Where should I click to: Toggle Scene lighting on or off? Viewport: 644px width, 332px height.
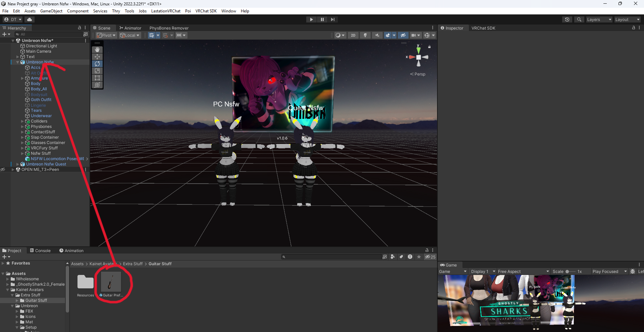click(x=365, y=35)
